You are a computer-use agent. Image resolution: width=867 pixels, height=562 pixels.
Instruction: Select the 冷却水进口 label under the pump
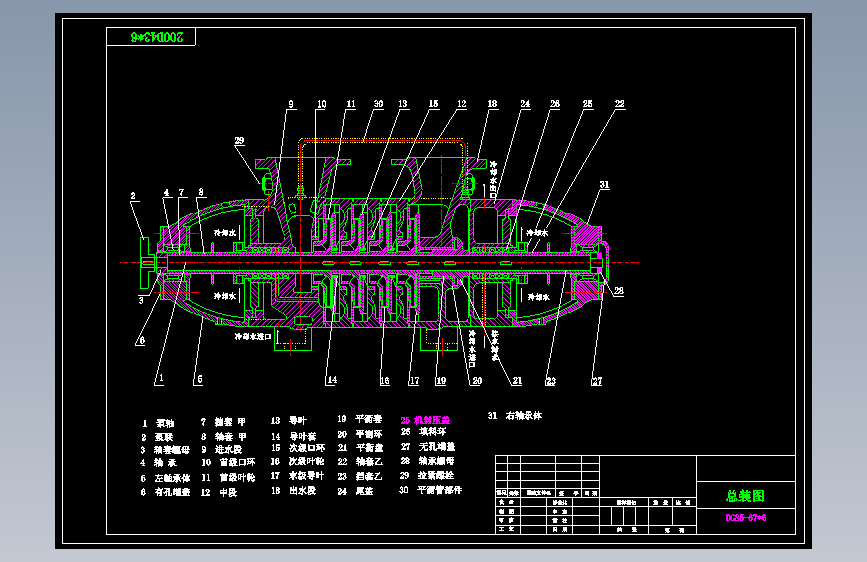coord(253,336)
